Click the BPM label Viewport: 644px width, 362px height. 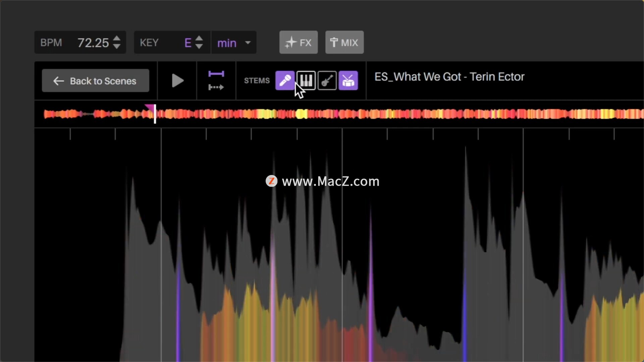(x=51, y=43)
